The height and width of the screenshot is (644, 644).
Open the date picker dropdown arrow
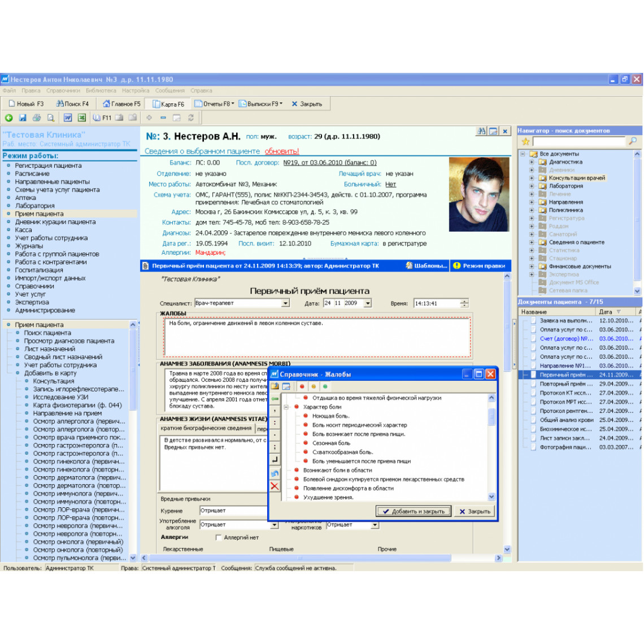tap(368, 303)
